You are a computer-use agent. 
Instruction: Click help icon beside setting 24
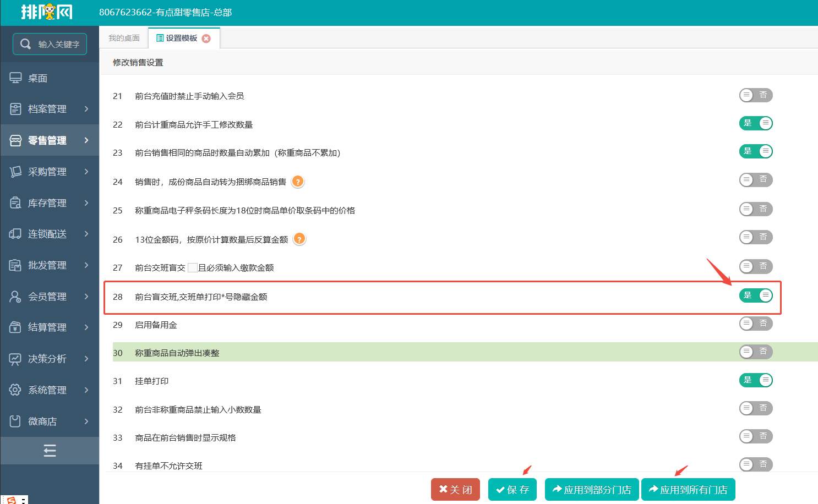tap(298, 182)
